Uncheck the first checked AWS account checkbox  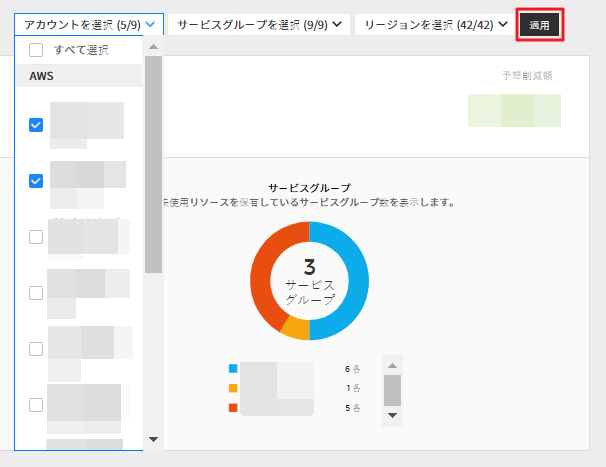pyautogui.click(x=36, y=125)
